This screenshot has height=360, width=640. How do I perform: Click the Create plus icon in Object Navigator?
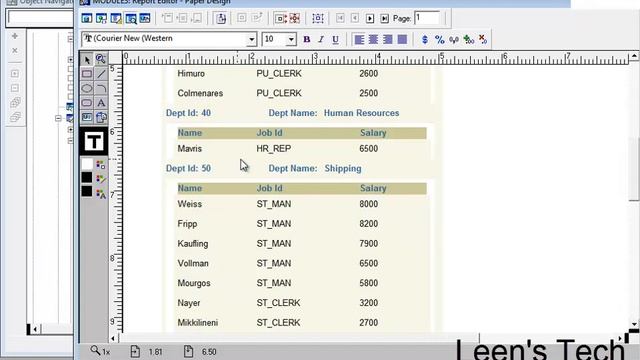[x=15, y=36]
